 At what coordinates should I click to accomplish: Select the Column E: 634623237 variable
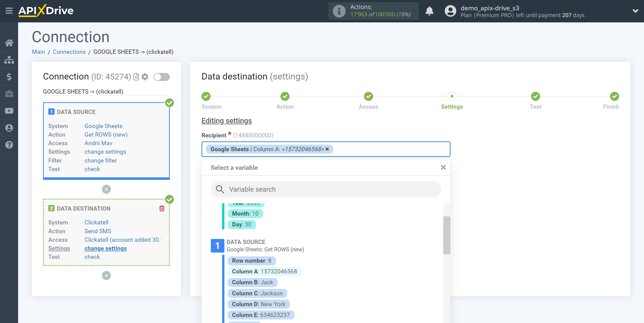click(261, 315)
